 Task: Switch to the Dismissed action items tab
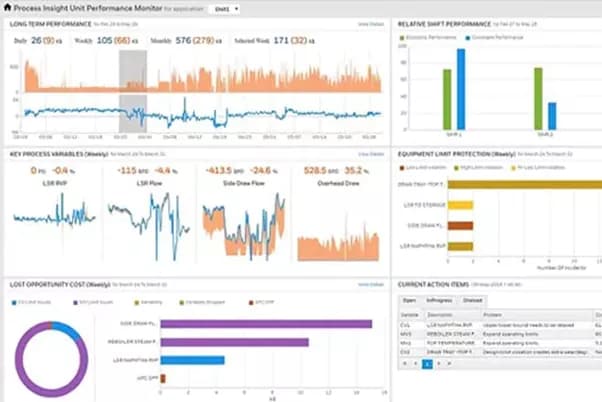pyautogui.click(x=474, y=299)
